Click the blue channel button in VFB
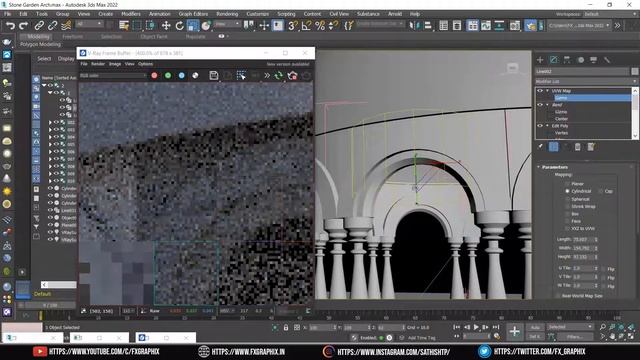 coord(182,76)
